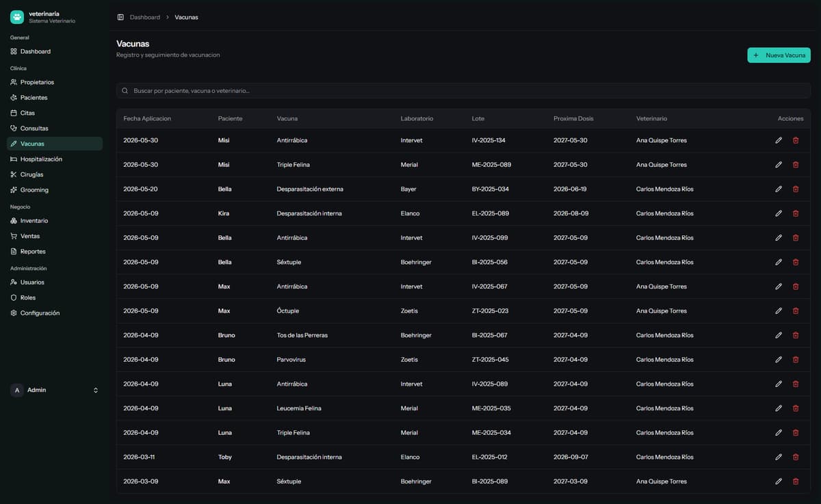Open the Roles page
Viewport: 821px width, 504px height.
(55, 297)
